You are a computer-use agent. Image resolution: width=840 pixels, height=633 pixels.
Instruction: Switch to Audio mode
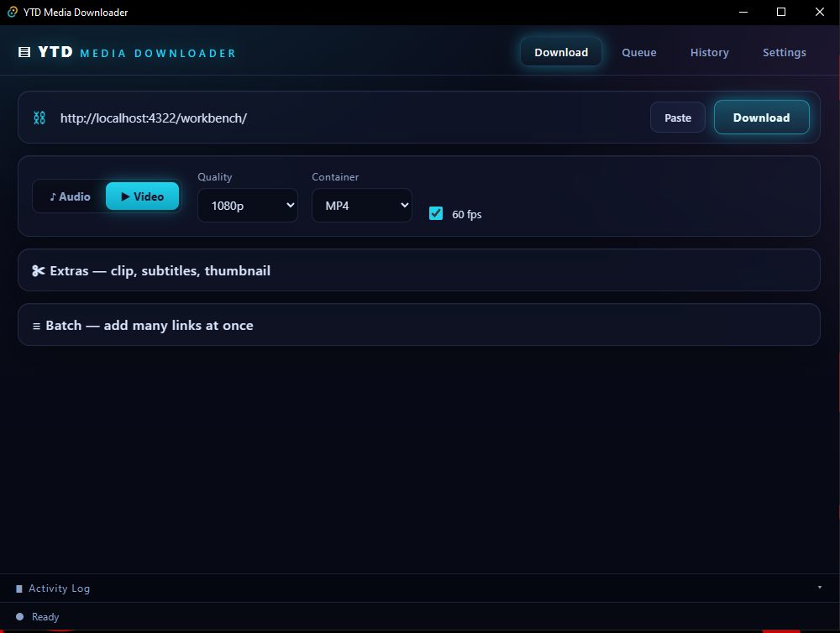pyautogui.click(x=71, y=196)
